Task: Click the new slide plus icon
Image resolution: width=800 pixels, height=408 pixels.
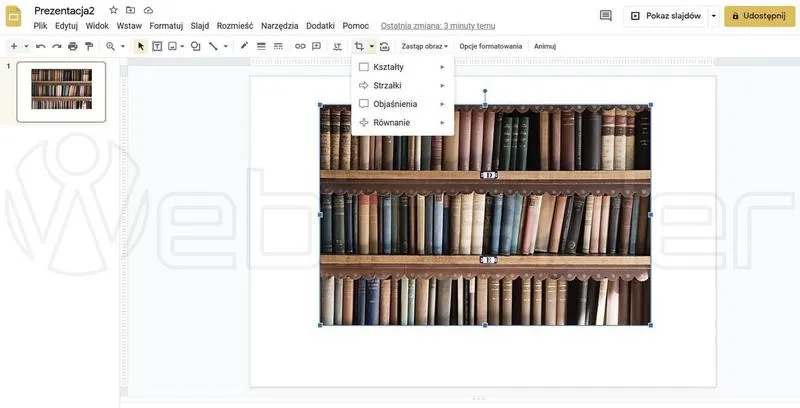Action: coord(14,46)
